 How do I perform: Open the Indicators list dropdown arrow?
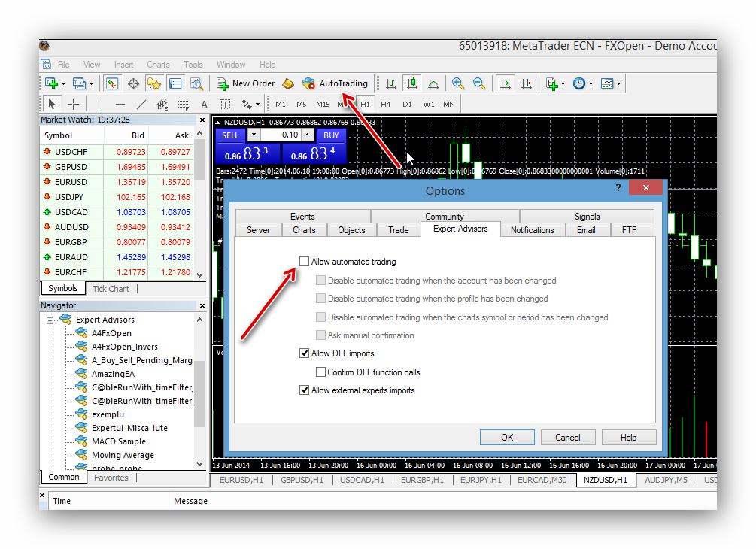563,84
